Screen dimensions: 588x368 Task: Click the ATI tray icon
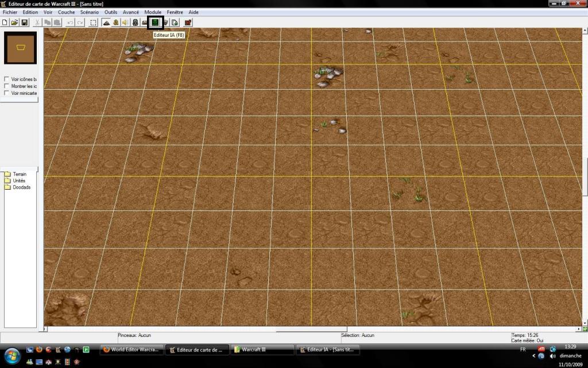[541, 349]
